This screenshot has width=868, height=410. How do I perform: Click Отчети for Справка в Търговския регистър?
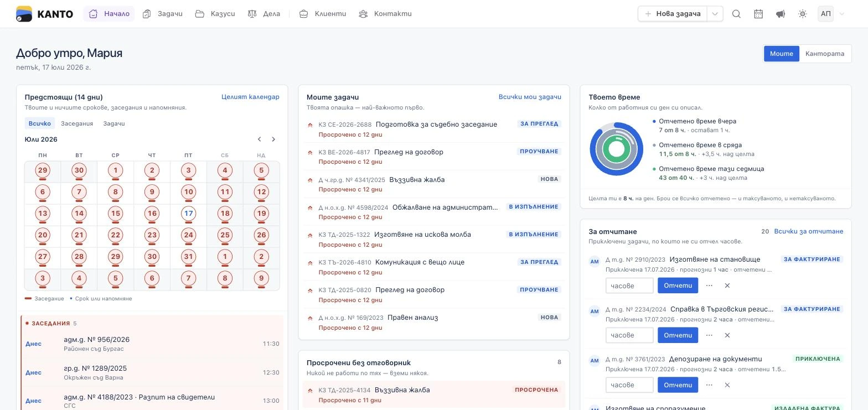[x=678, y=335]
